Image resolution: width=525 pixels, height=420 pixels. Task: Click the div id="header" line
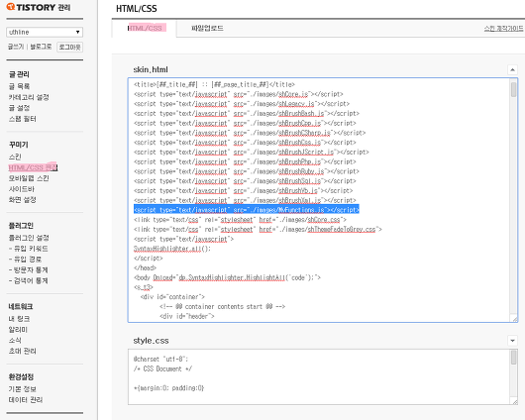pos(187,316)
